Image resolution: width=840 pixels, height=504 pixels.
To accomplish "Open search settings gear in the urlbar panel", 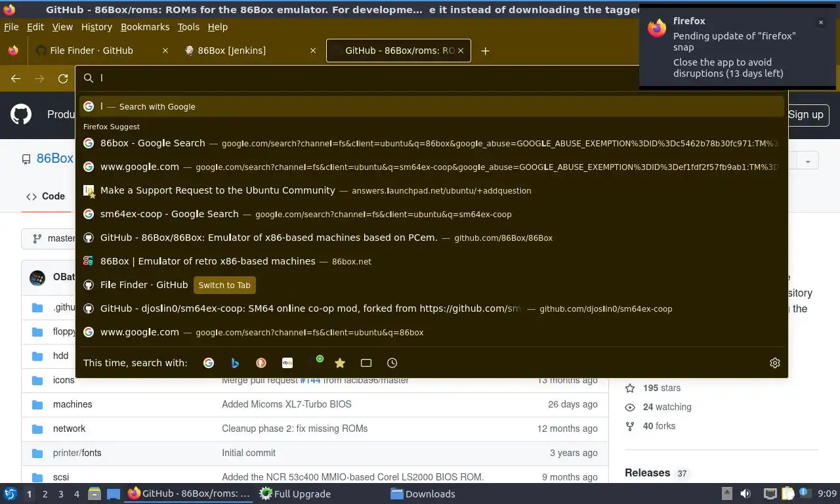I will click(x=775, y=363).
